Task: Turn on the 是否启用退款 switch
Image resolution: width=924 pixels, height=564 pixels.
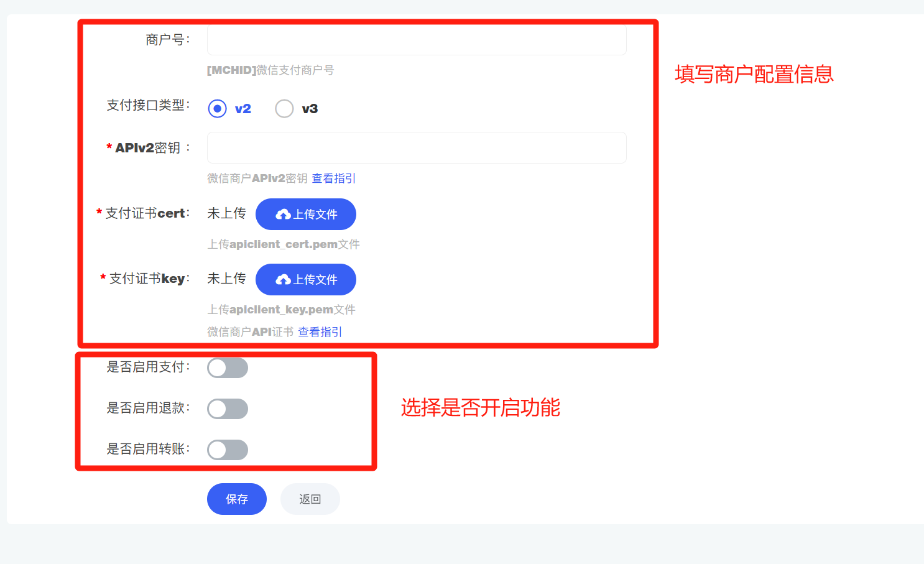Action: (x=228, y=409)
